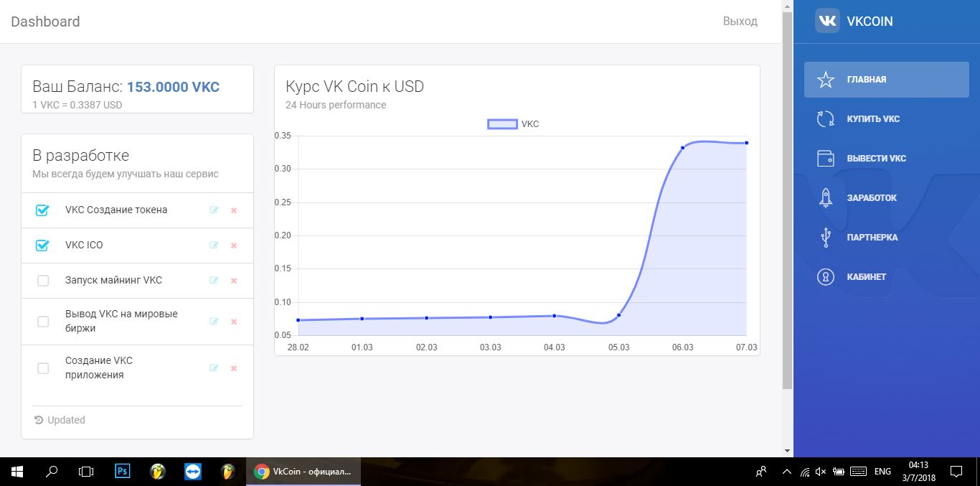The image size is (980, 486).
Task: Remove the 'Создание VKC приложения' task
Action: tap(234, 368)
